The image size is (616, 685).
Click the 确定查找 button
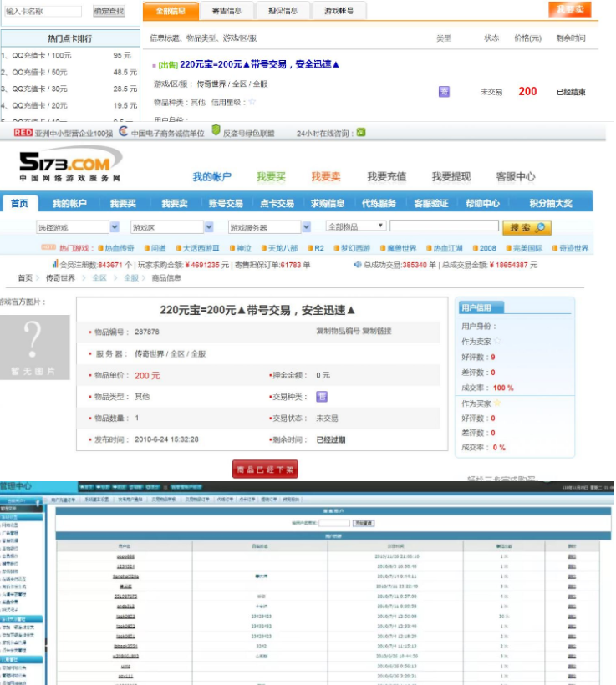(x=109, y=11)
